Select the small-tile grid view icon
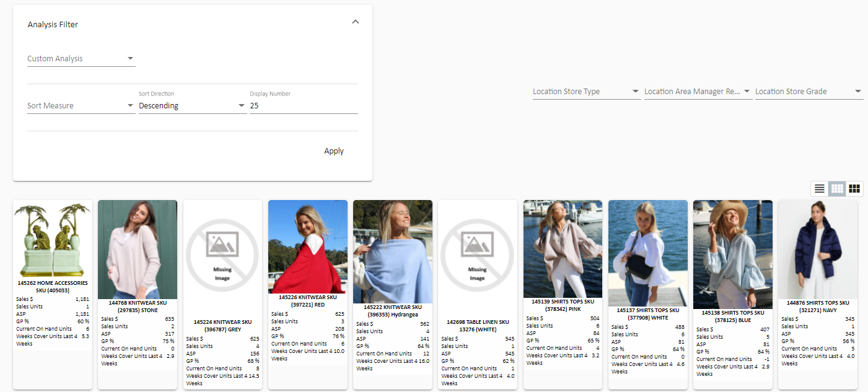The height and width of the screenshot is (392, 868). click(837, 188)
